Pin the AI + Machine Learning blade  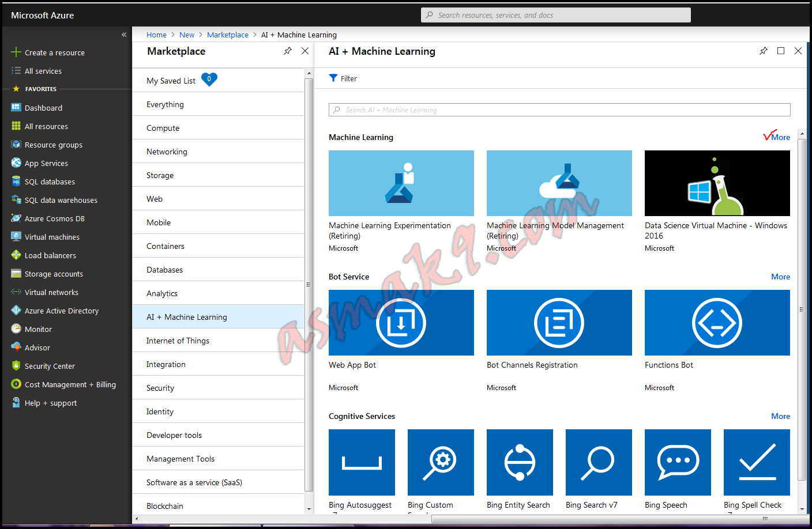point(764,51)
